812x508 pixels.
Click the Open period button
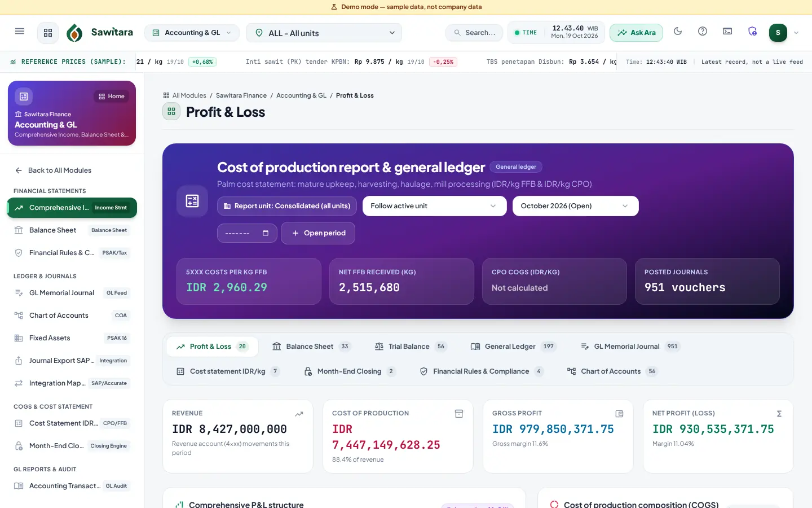pyautogui.click(x=318, y=233)
